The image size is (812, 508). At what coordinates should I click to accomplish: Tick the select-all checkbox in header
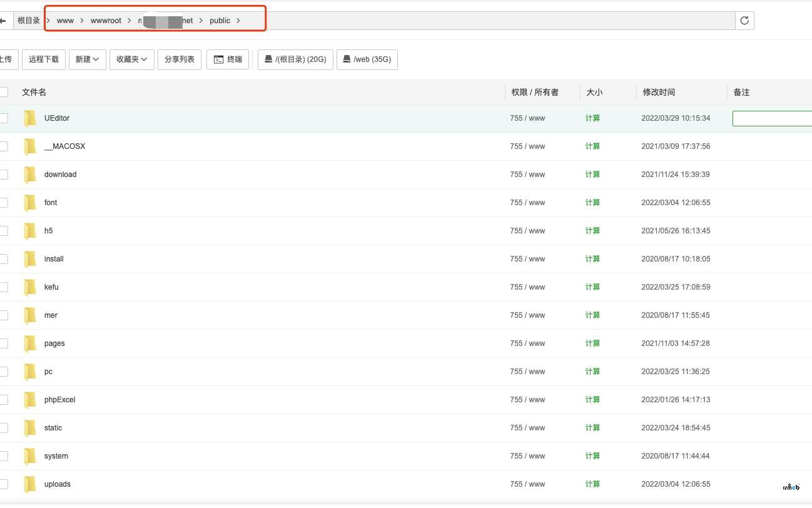coord(4,92)
